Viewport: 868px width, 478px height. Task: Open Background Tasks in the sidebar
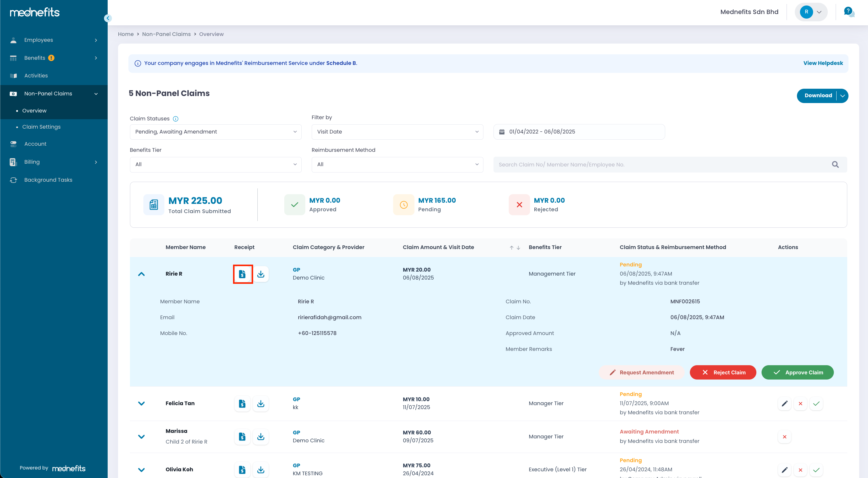pyautogui.click(x=54, y=180)
